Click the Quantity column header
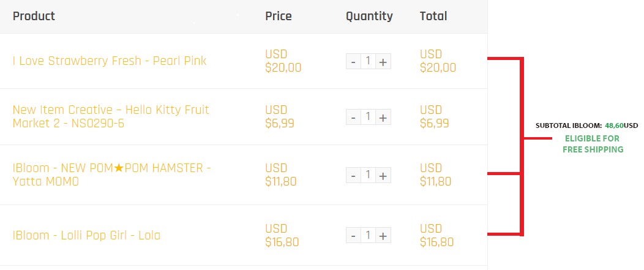Image resolution: width=644 pixels, height=270 pixels. tap(369, 17)
